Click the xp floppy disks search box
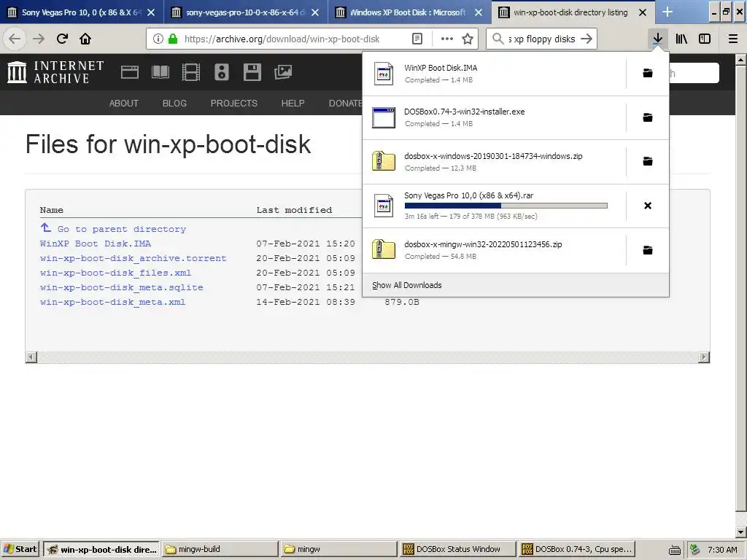The height and width of the screenshot is (560, 747). coord(542,39)
